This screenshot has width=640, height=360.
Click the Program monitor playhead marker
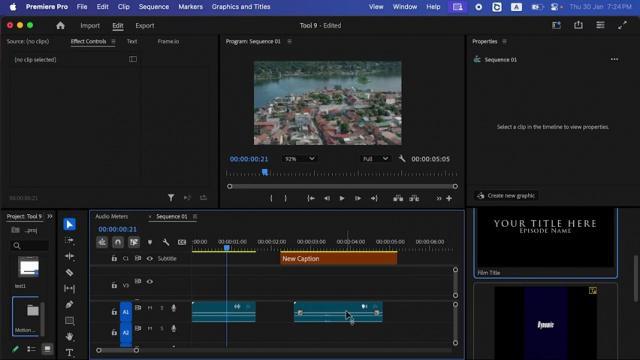pyautogui.click(x=264, y=172)
